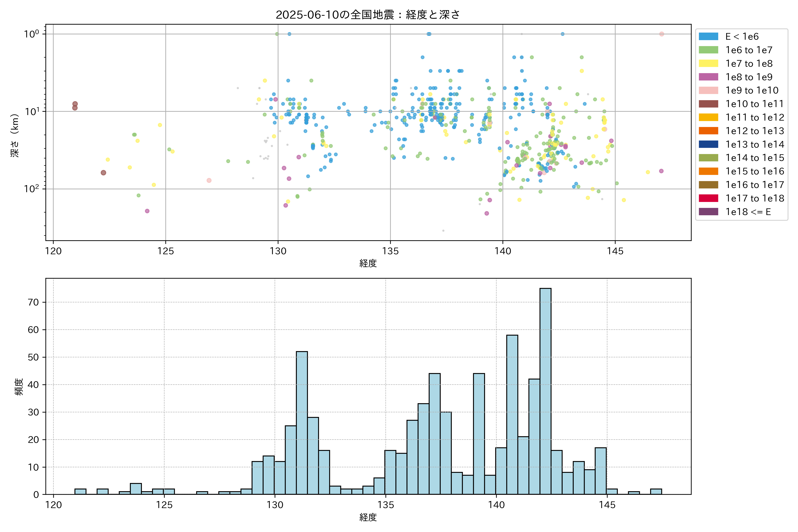Click the tallest histogram bar near longitude 142
Viewport: 798px width, 532px height.
coord(545,390)
